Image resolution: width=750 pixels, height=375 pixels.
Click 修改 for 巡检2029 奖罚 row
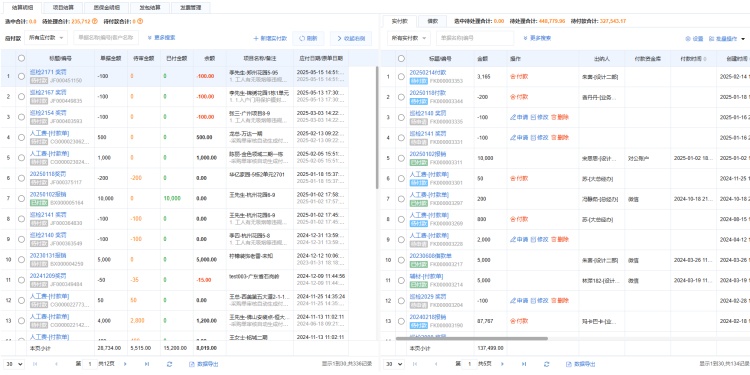540,301
